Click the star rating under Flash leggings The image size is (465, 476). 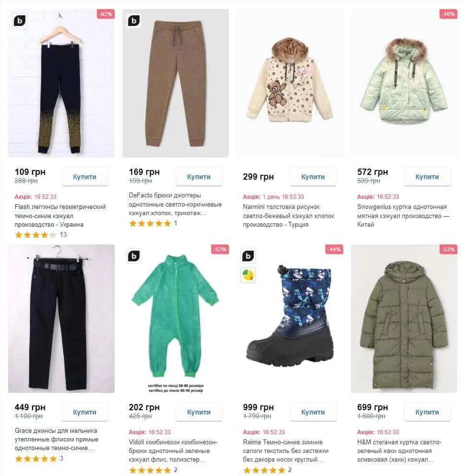pyautogui.click(x=36, y=235)
